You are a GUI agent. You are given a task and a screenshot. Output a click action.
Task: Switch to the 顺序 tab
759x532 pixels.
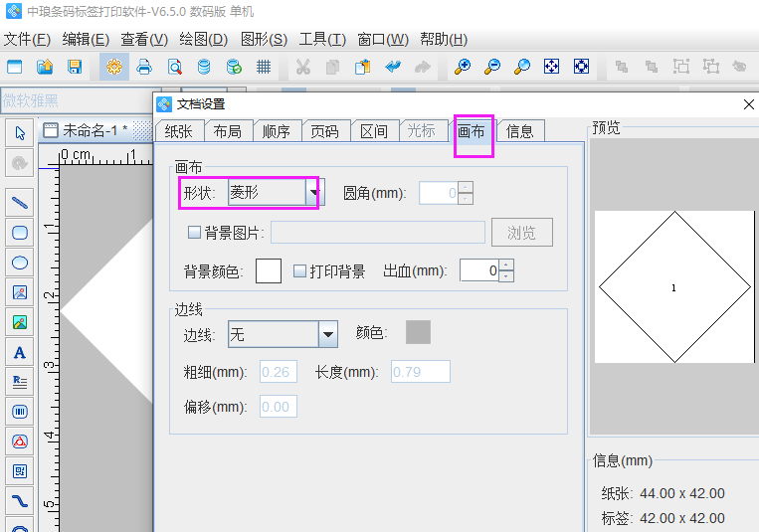tap(277, 131)
